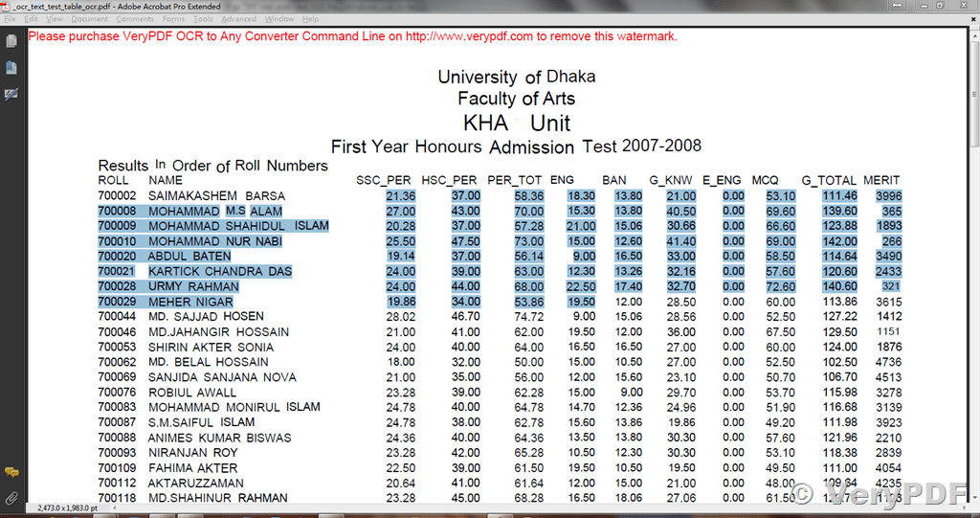Click the G_TOTAL column header

(830, 180)
